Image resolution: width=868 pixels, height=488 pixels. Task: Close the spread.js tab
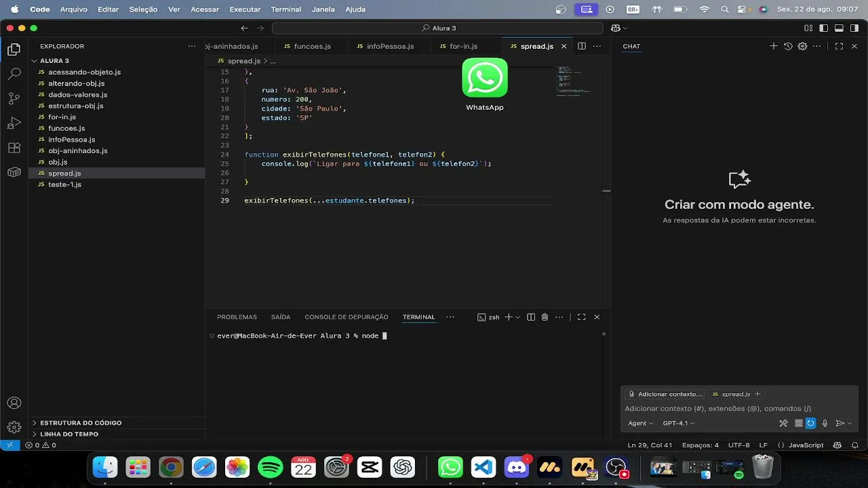coord(564,46)
